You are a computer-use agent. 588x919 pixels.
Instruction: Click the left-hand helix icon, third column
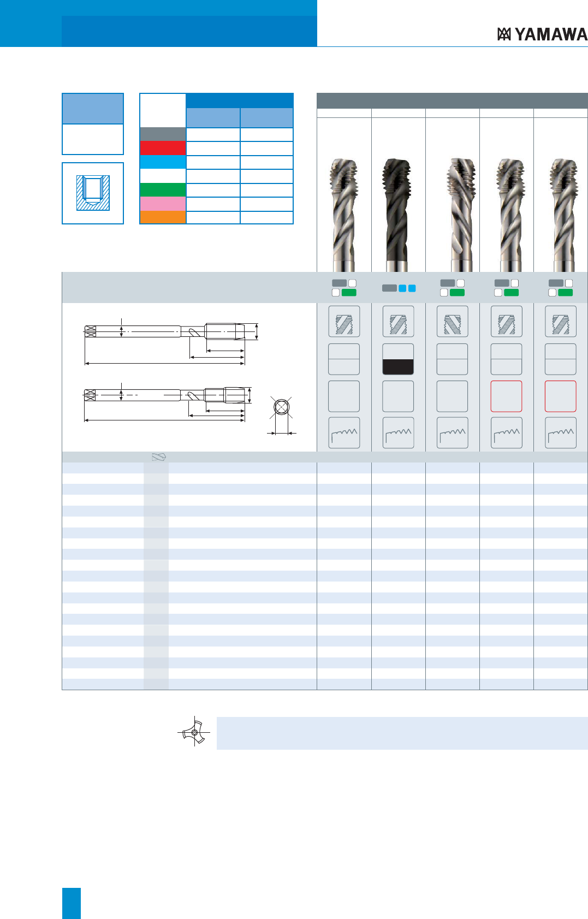click(x=452, y=321)
